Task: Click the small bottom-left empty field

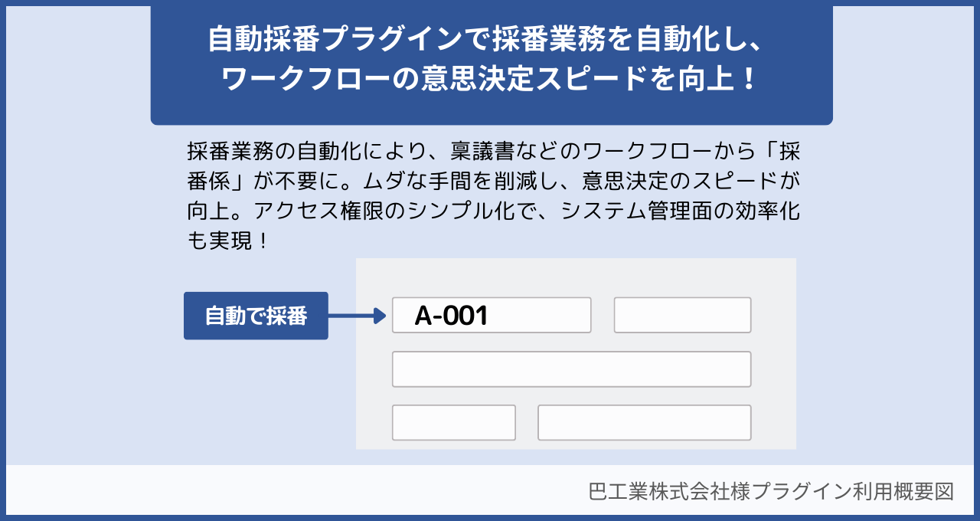Action: (453, 423)
